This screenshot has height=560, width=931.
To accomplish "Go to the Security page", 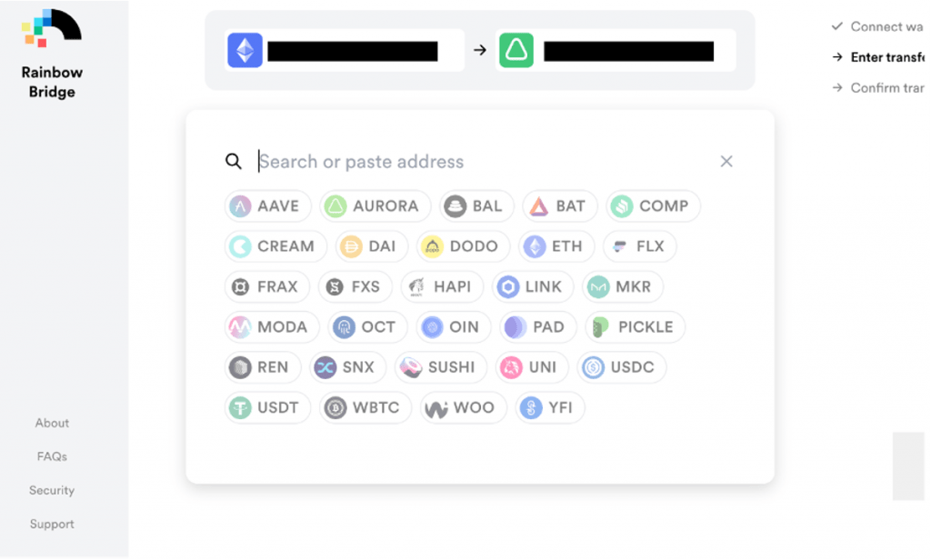I will click(52, 490).
